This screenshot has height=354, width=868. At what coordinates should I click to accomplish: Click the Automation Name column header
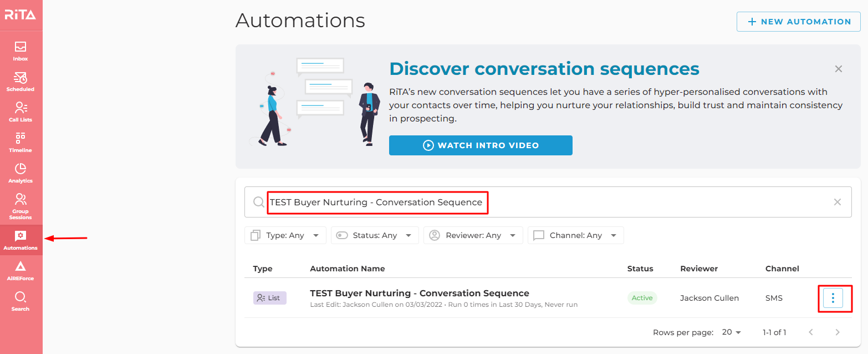[348, 269]
